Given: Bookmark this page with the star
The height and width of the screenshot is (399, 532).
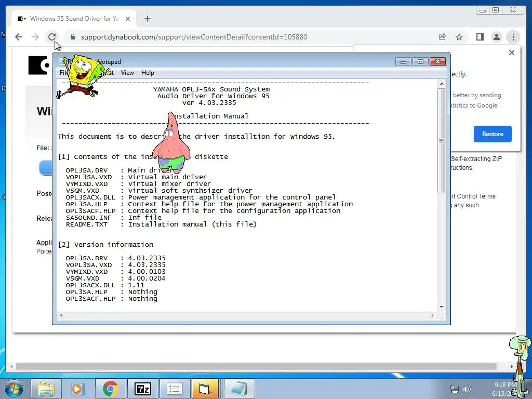Looking at the screenshot, I should 459,37.
